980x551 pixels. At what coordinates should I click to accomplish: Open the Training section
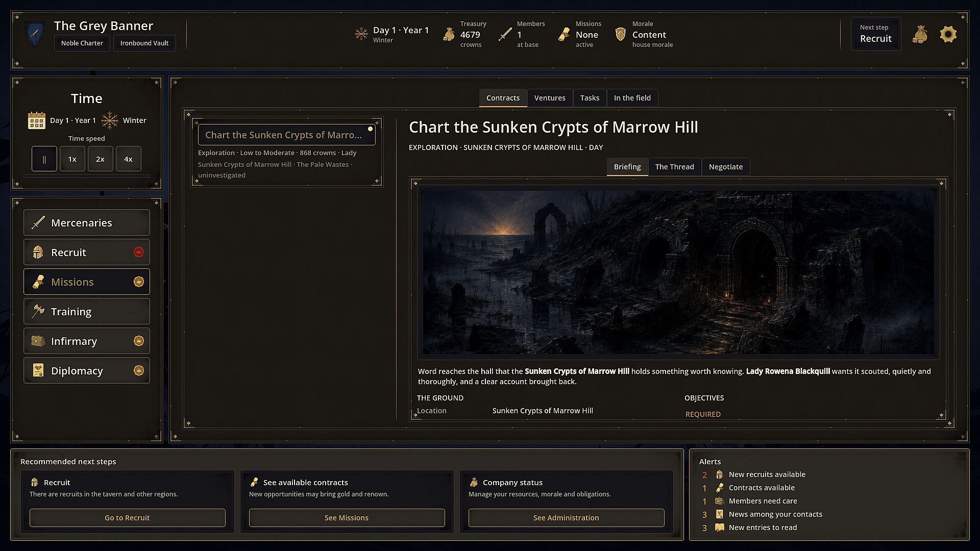[x=87, y=311]
